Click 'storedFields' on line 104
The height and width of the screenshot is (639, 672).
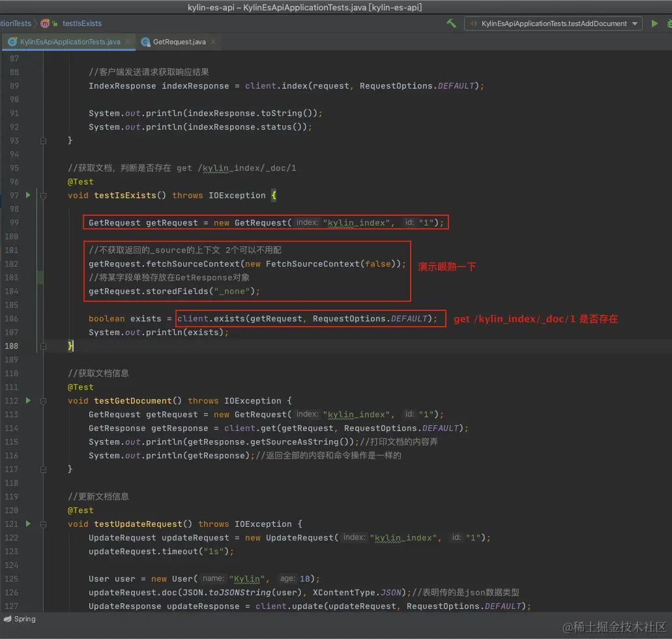coord(177,291)
